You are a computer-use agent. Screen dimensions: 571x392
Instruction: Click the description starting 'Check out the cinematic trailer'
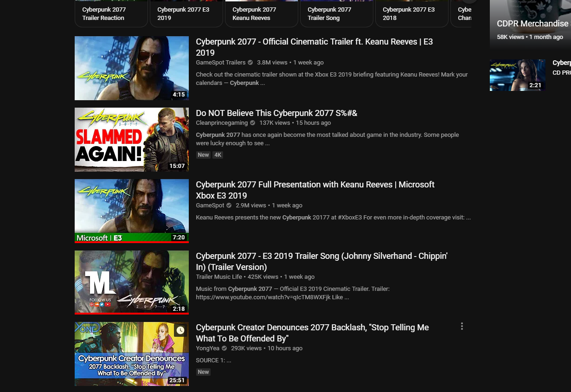tap(332, 79)
